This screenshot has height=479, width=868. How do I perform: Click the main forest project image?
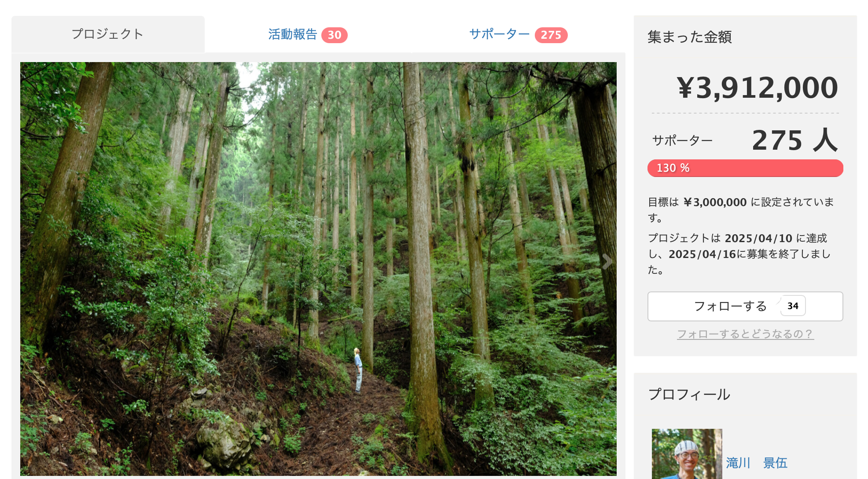click(x=318, y=269)
